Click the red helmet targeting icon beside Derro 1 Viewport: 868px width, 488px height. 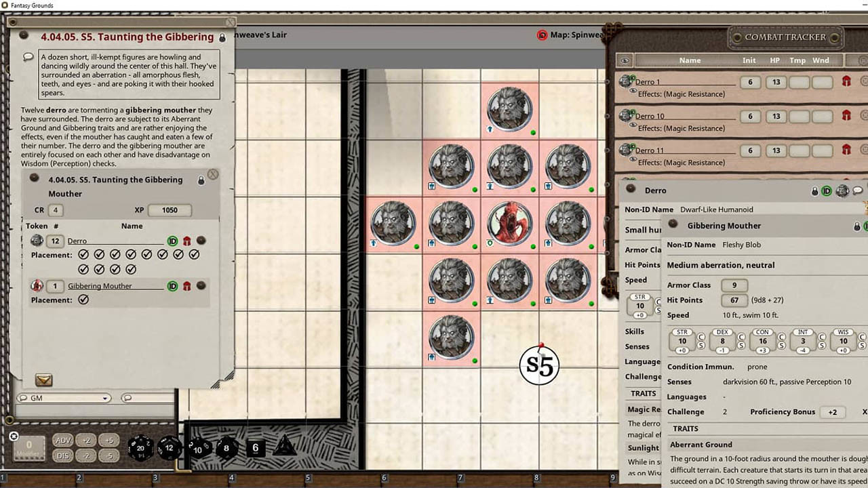tap(847, 81)
